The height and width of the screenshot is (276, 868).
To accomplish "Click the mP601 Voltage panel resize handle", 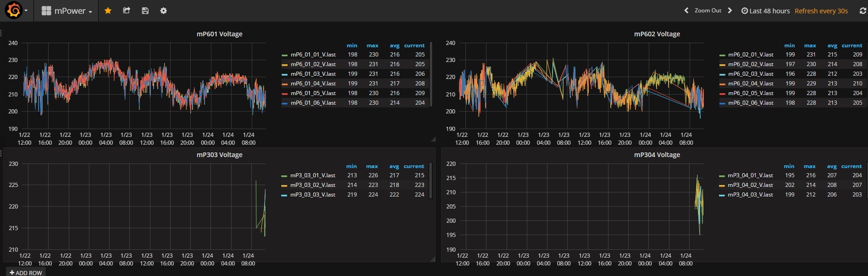I will pos(433,139).
